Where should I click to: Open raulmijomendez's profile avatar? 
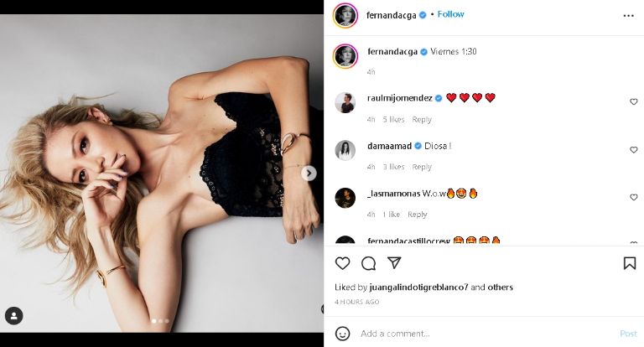(x=345, y=102)
